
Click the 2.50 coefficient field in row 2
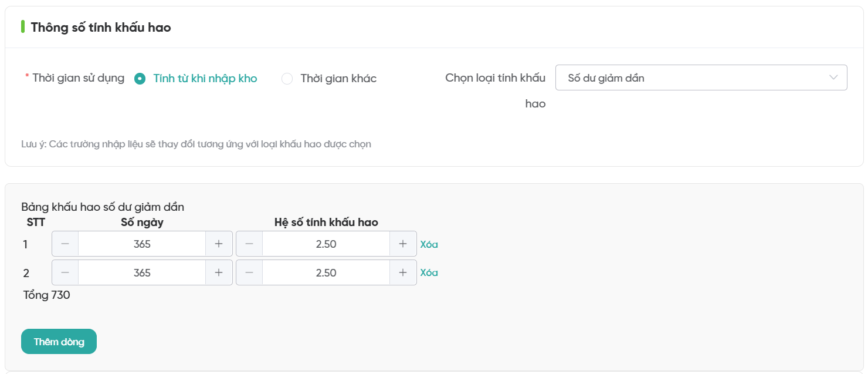point(326,272)
